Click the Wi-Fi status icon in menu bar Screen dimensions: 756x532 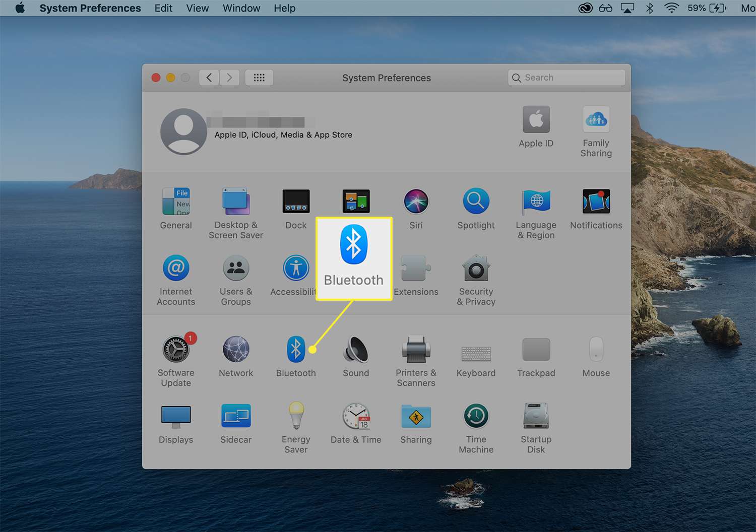click(671, 8)
